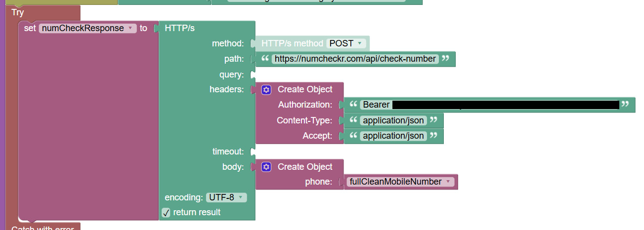Screen dimensions: 644x230
Task: Edit the numcheckr.com API path text
Action: coord(355,59)
